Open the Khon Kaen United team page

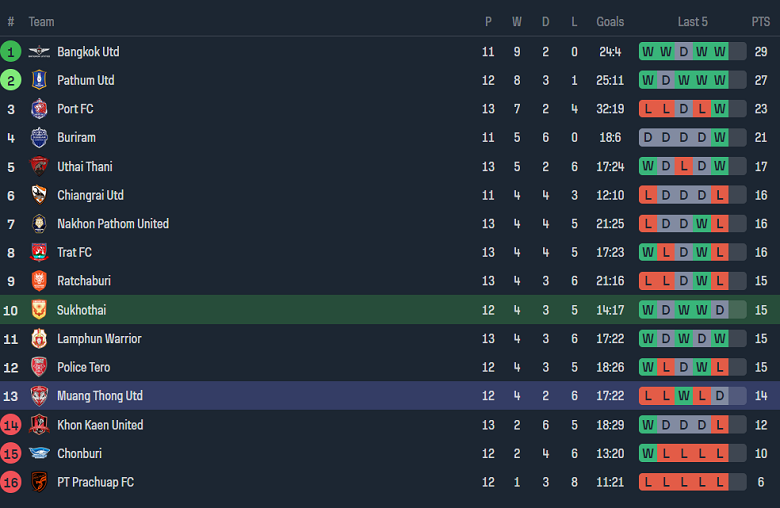[100, 425]
